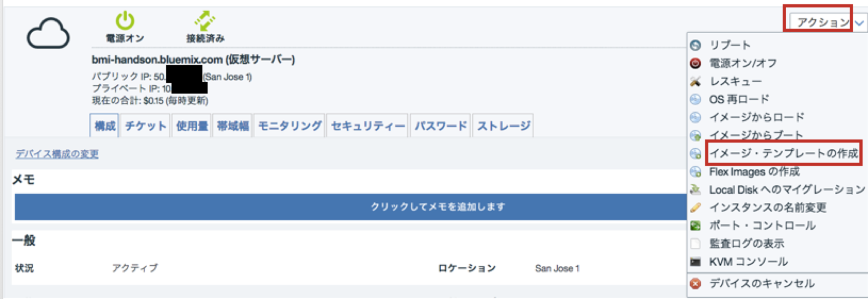This screenshot has height=299, width=868.
Task: Click the KVM console icon
Action: (x=696, y=262)
